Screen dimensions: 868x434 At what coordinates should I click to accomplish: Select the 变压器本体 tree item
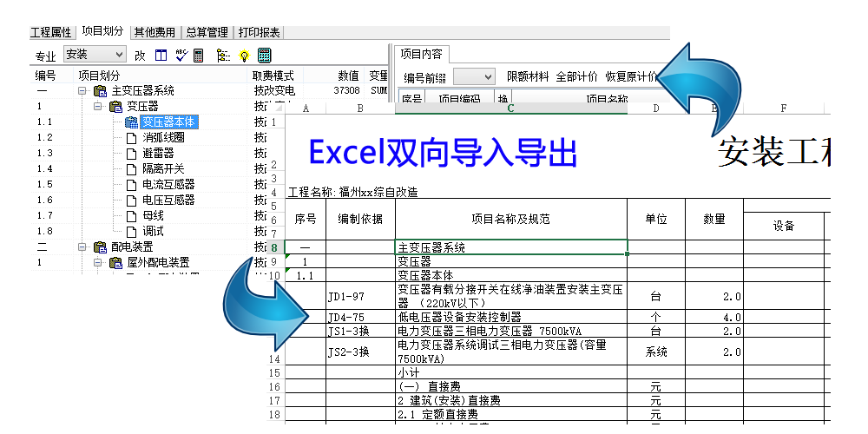tap(168, 122)
